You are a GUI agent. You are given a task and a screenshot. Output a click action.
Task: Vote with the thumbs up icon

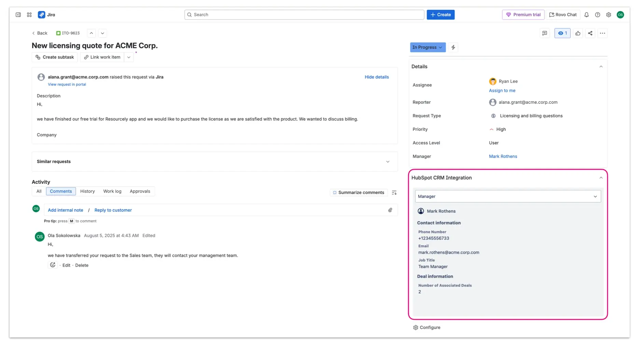point(578,33)
